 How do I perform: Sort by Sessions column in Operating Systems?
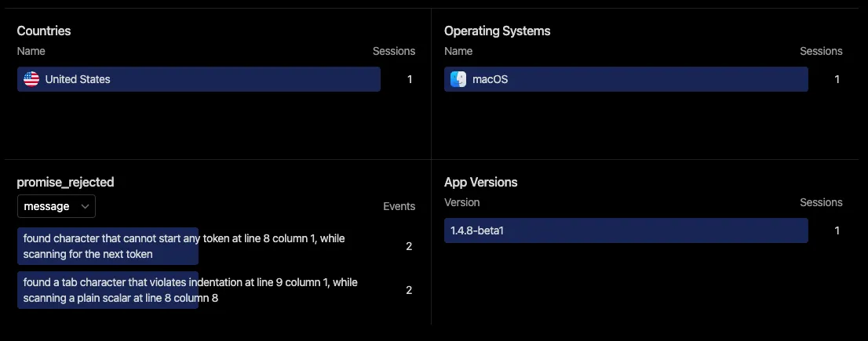click(x=821, y=51)
